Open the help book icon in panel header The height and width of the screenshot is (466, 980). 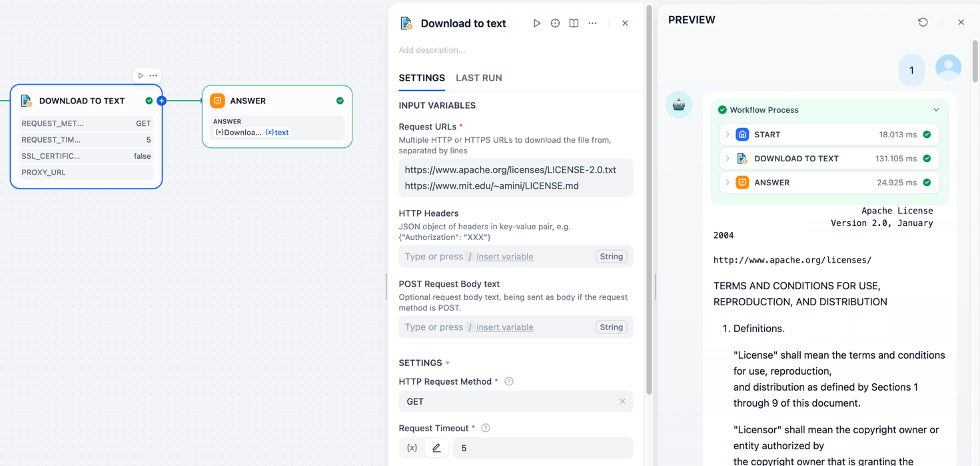[574, 23]
